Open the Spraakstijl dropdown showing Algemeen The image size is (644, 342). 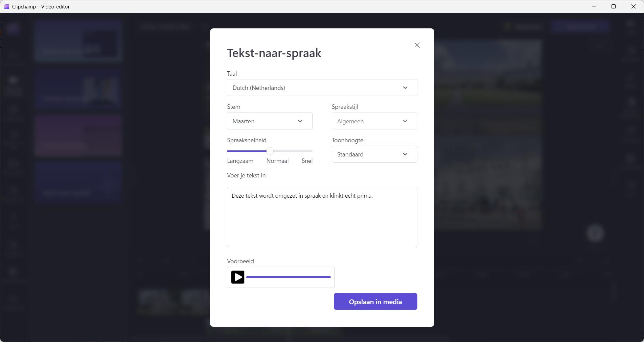(374, 121)
